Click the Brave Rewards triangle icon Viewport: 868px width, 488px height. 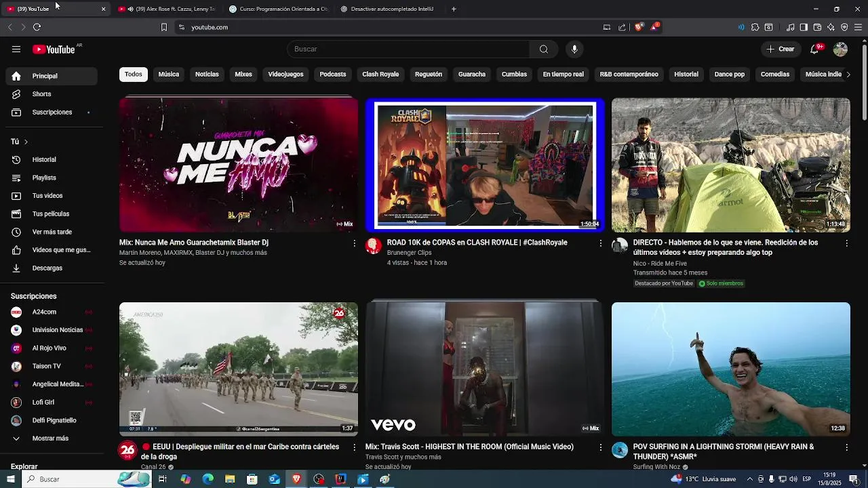pos(654,27)
